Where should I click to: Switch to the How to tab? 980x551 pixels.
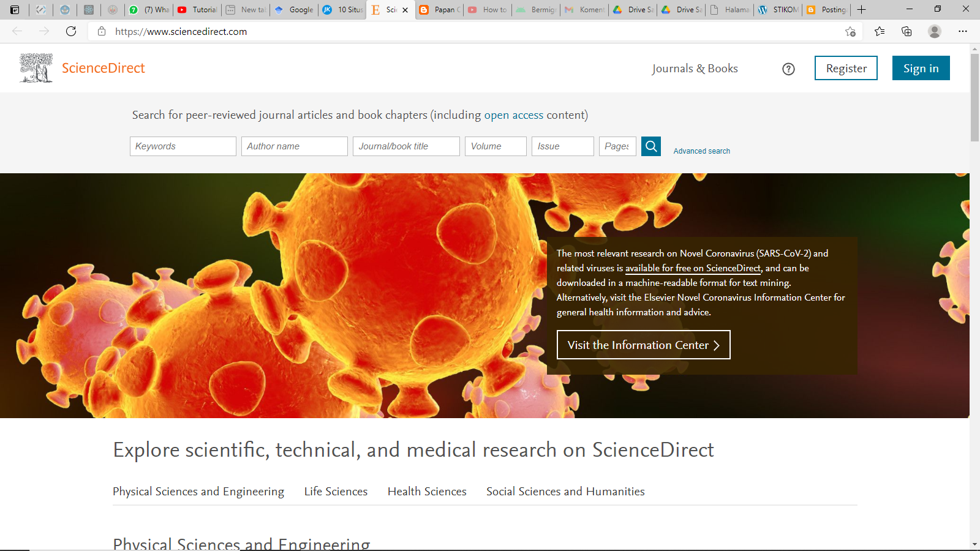tap(488, 9)
